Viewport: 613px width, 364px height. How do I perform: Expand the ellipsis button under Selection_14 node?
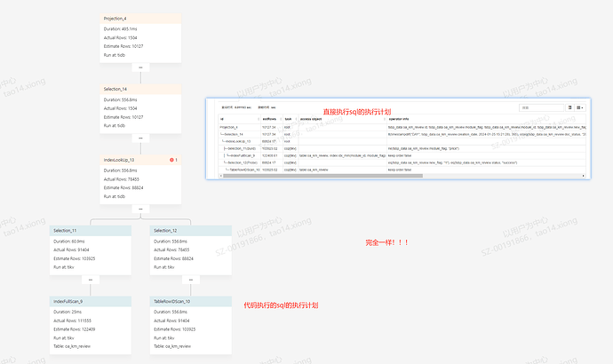pos(140,138)
